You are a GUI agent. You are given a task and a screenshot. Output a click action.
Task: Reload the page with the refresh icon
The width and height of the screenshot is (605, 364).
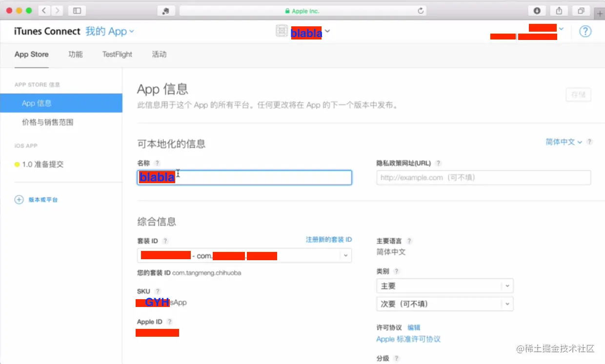pos(421,11)
